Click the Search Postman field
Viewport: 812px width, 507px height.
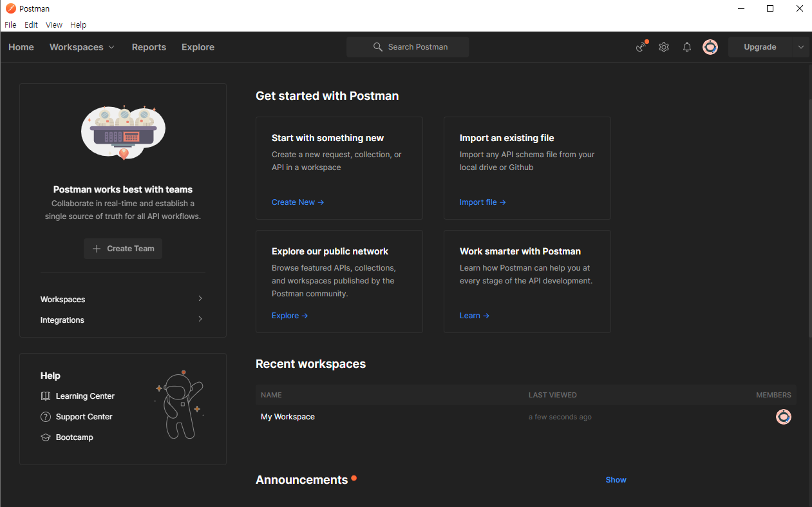tap(408, 47)
